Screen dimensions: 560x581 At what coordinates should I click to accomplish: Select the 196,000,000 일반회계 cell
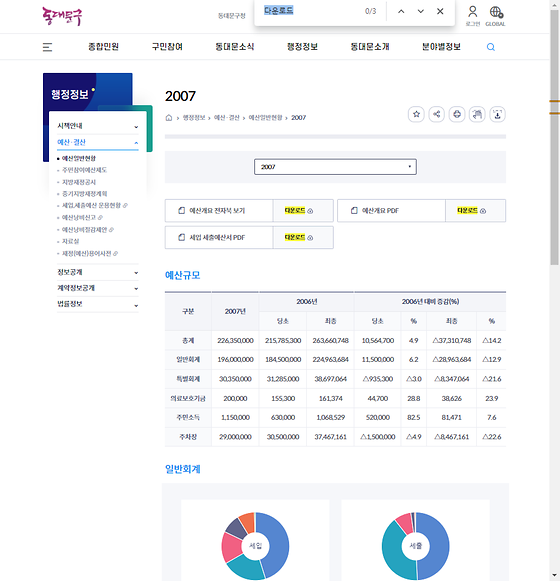[x=235, y=360]
